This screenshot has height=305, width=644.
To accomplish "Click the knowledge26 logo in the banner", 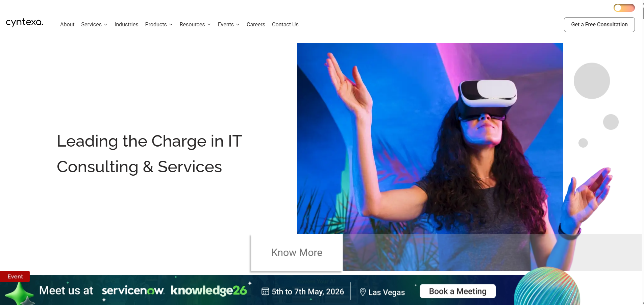I will click(x=209, y=290).
